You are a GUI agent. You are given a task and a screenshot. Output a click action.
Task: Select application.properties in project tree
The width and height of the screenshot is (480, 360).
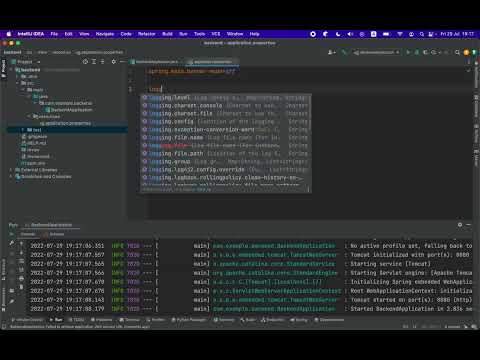coord(65,123)
